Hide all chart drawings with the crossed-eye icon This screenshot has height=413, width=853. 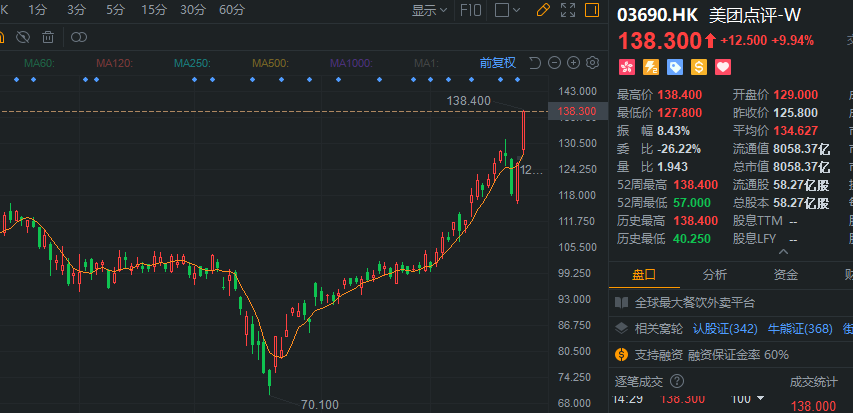(23, 37)
